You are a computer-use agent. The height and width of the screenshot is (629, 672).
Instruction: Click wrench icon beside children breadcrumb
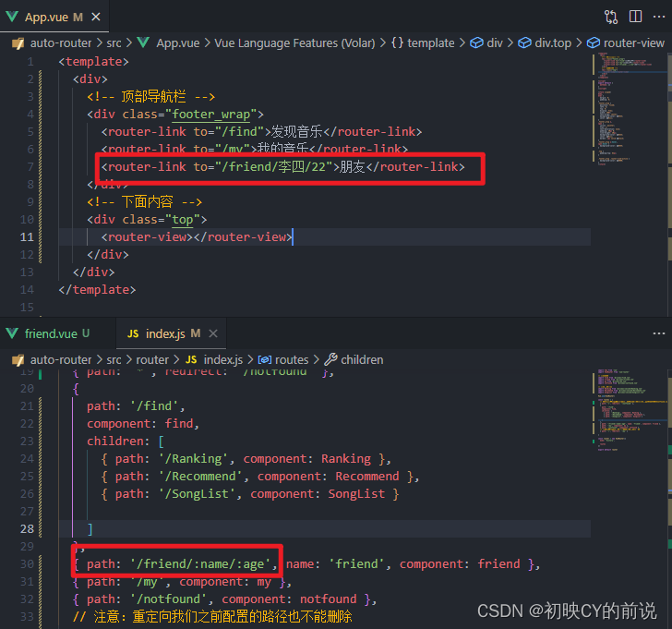[x=330, y=359]
